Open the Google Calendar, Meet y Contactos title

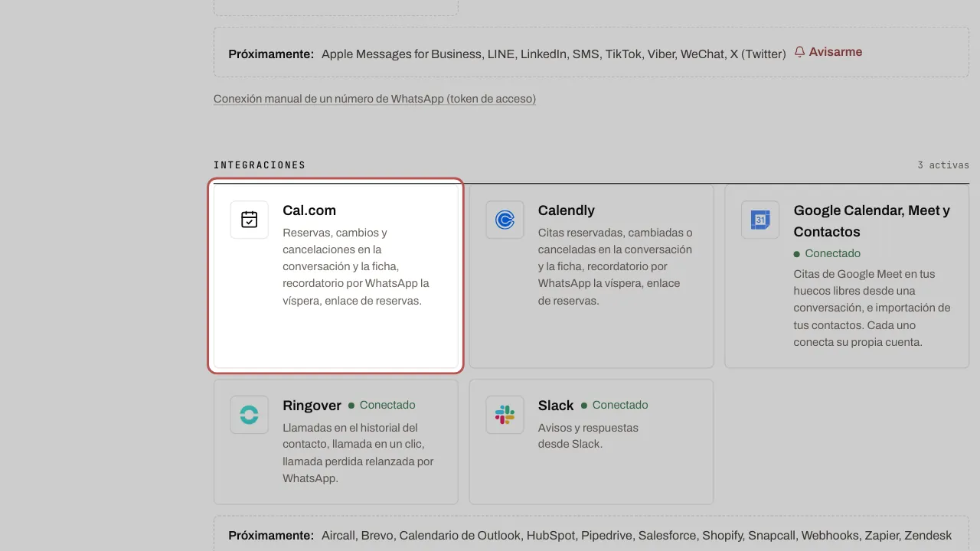872,221
